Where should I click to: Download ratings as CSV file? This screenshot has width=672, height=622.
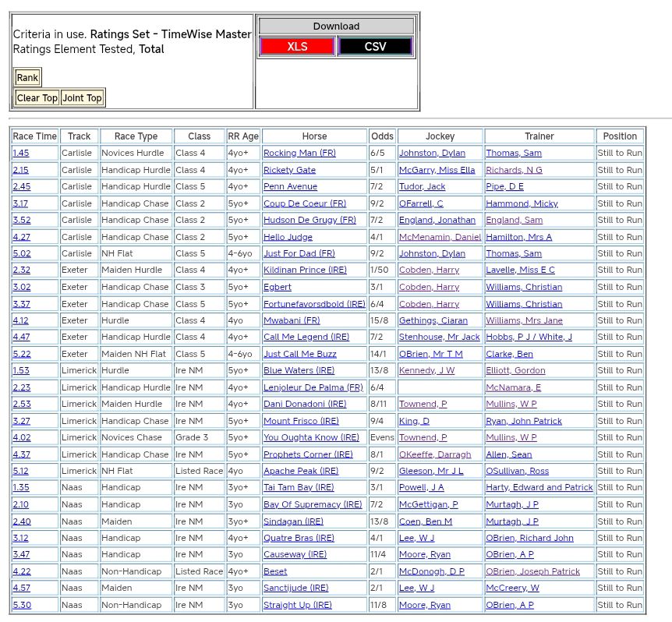pyautogui.click(x=375, y=47)
